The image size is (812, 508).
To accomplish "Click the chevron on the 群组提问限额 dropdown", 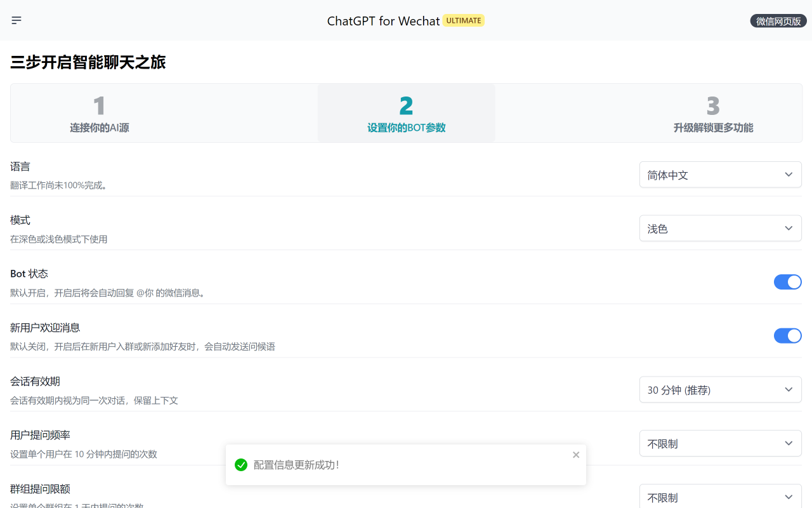I will pyautogui.click(x=789, y=497).
